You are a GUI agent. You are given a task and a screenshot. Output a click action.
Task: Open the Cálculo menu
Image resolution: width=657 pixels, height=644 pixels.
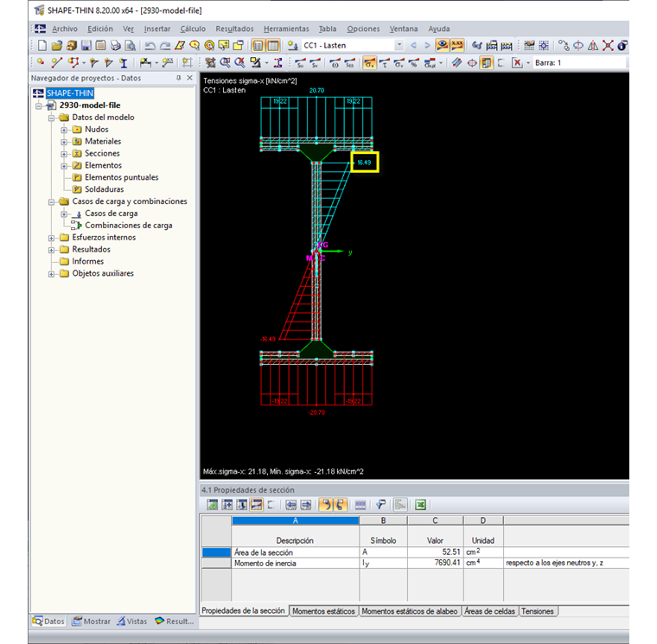click(x=193, y=29)
